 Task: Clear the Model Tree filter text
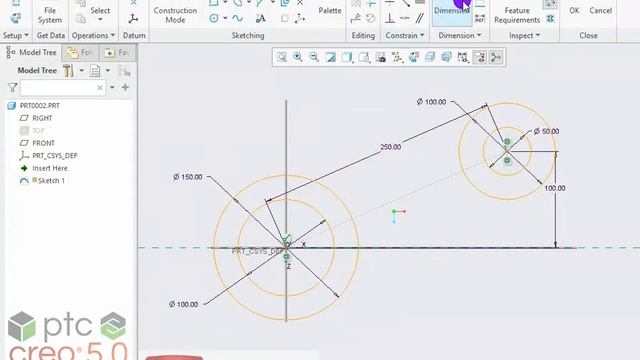100,87
